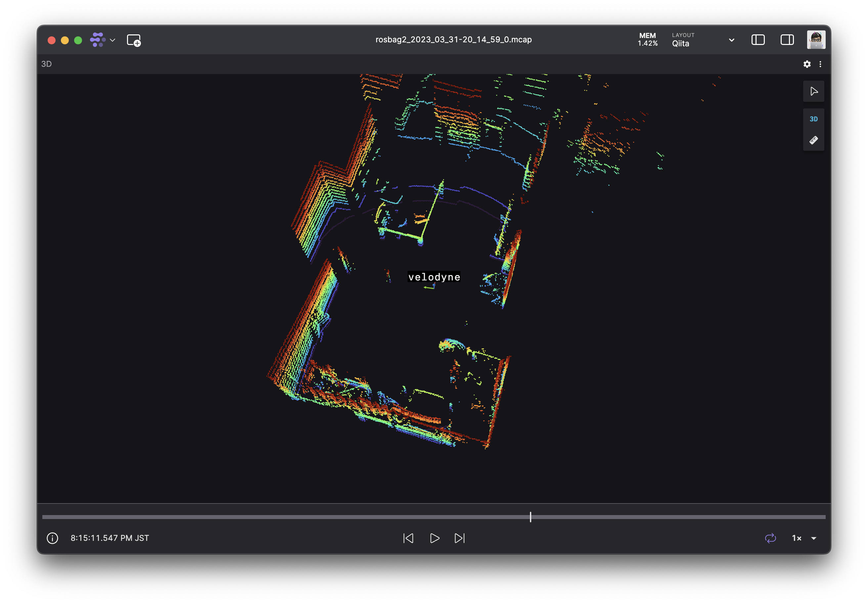Viewport: 868px width, 603px height.
Task: Open the 3D panel settings gear
Action: (807, 64)
